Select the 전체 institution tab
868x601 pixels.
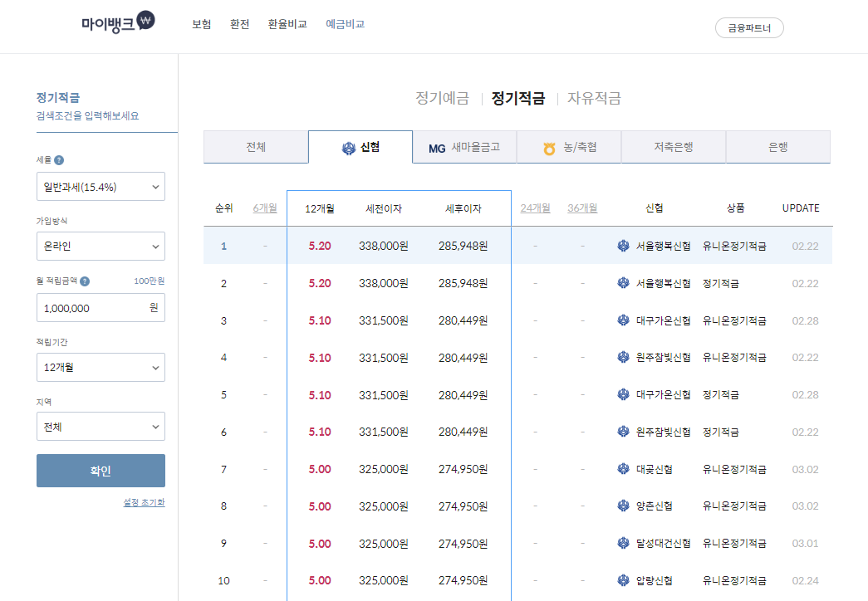pos(256,147)
